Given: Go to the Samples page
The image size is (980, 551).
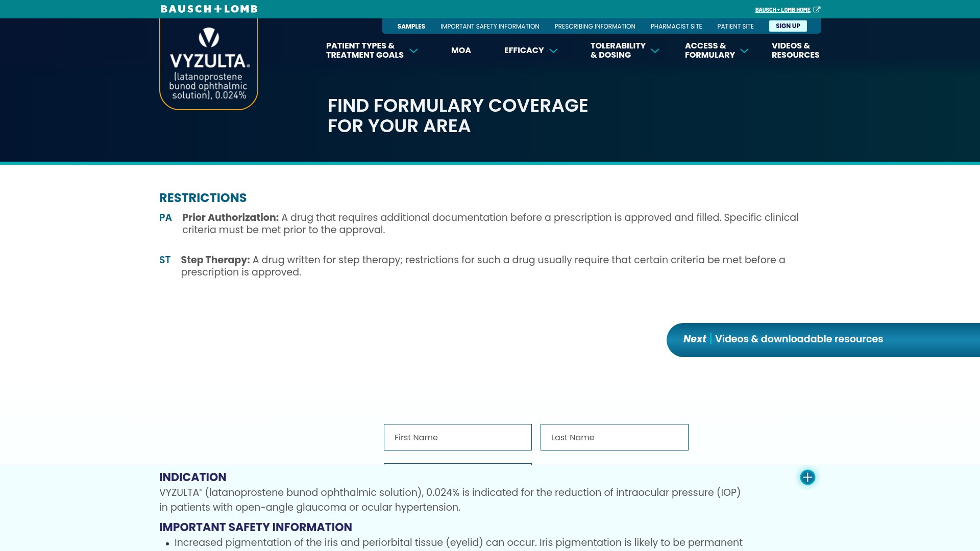Looking at the screenshot, I should [411, 27].
